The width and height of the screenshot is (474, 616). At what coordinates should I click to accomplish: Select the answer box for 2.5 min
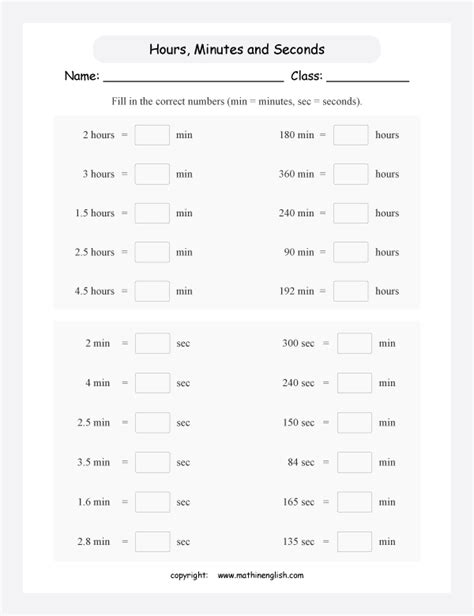(x=152, y=423)
